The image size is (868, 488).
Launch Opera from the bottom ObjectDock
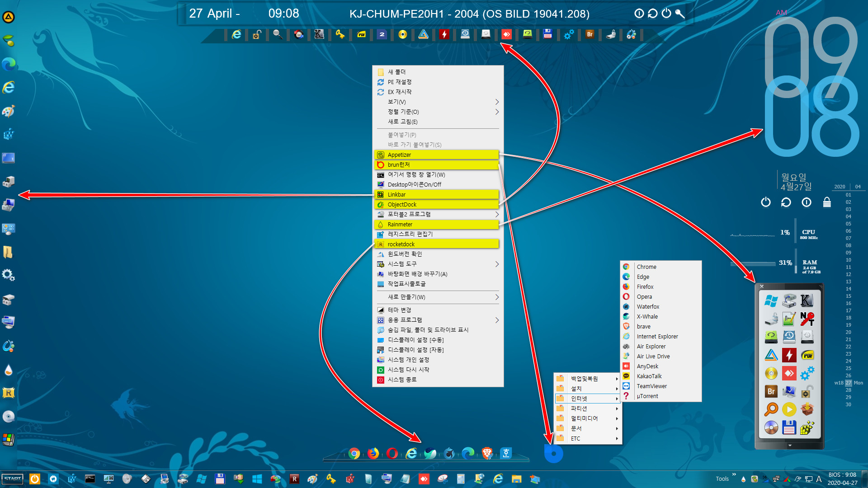pos(392,453)
